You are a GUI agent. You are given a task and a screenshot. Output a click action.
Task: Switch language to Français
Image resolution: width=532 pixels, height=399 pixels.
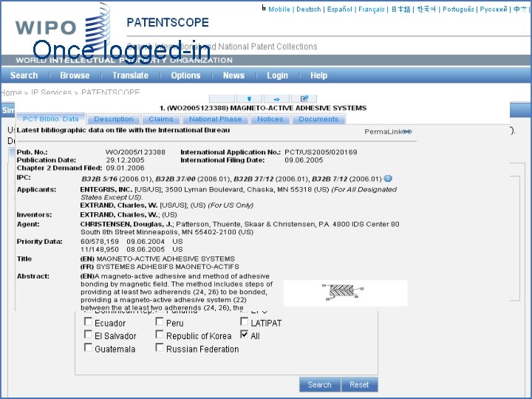(372, 10)
